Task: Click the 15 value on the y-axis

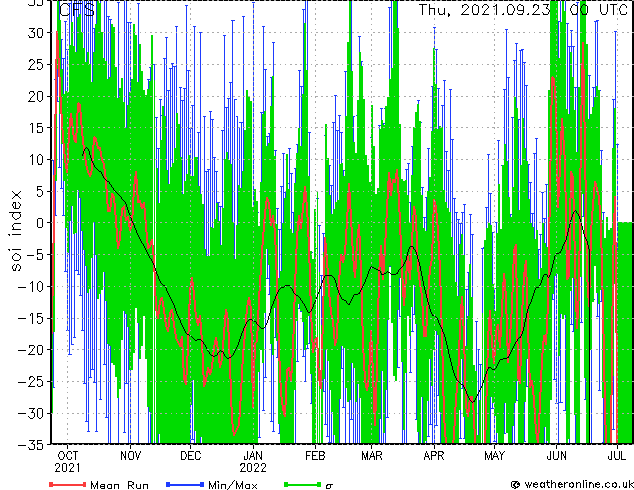Action: tap(36, 128)
